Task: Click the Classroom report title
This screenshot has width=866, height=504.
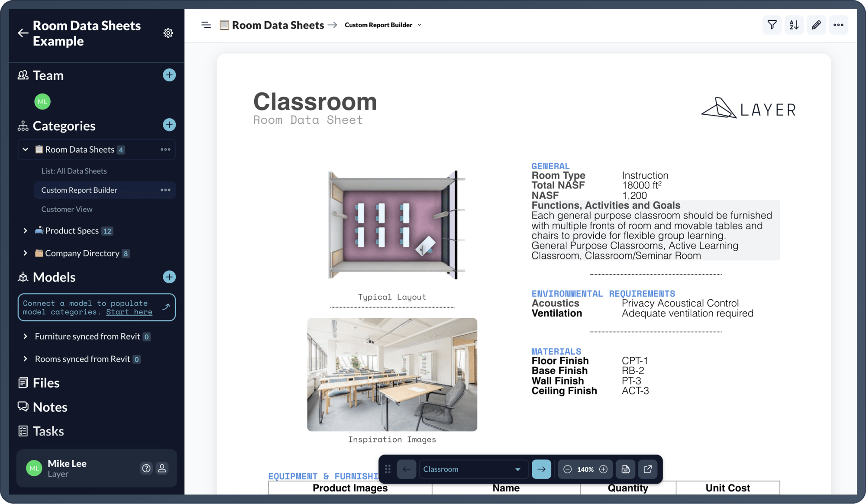Action: tap(315, 101)
